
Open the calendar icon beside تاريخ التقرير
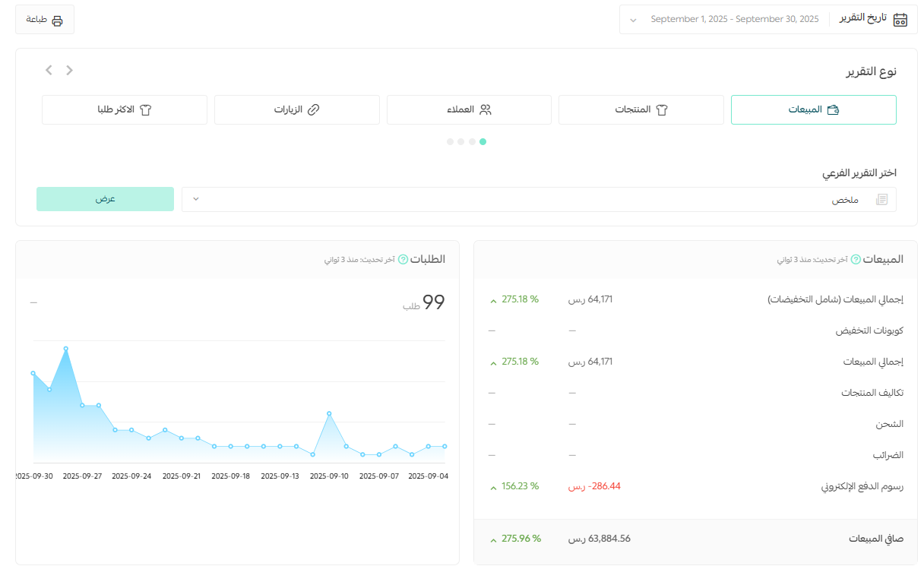[900, 20]
